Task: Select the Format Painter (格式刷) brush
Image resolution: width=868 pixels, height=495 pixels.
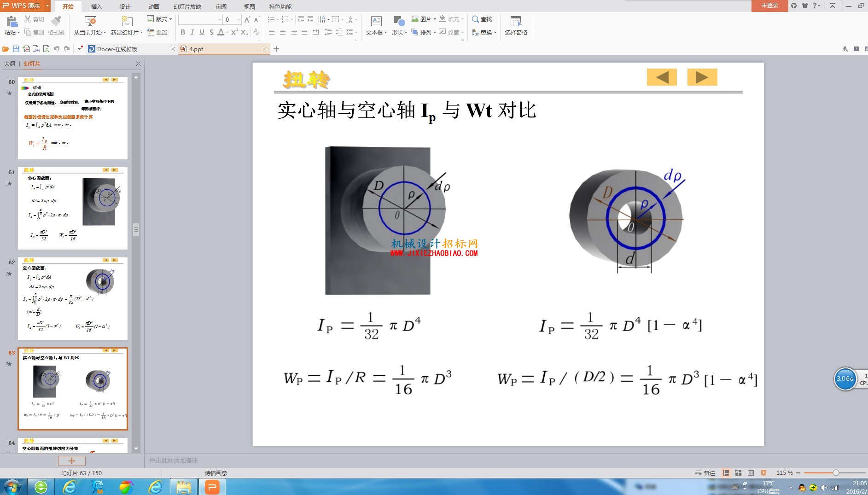Action: (x=56, y=21)
